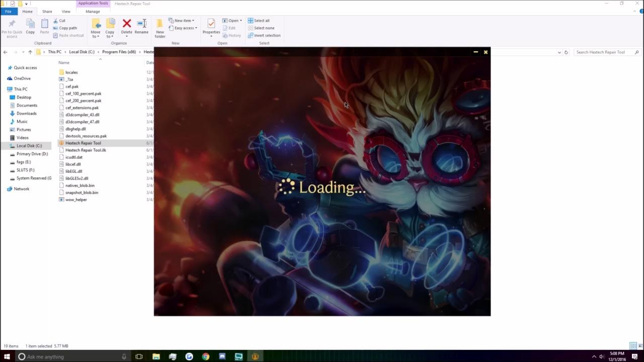This screenshot has width=644, height=362.
Task: Go up one folder level arrow
Action: coord(30,52)
